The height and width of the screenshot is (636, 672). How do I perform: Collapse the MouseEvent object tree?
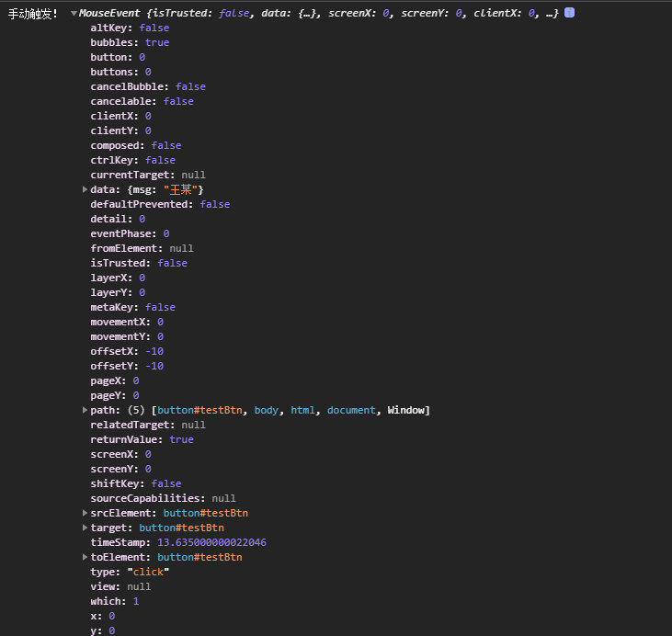point(74,13)
